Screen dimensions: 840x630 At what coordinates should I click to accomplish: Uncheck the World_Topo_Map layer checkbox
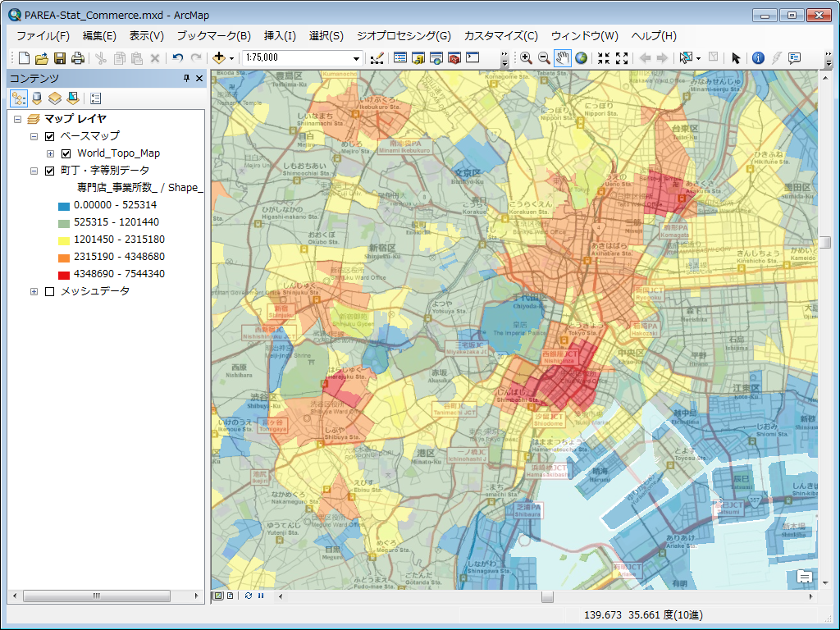coord(66,153)
